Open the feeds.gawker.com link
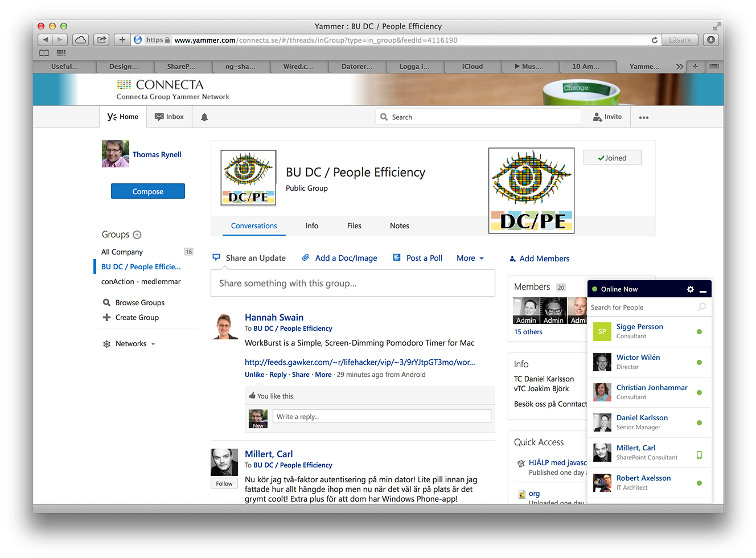The image size is (756, 558). (x=360, y=362)
